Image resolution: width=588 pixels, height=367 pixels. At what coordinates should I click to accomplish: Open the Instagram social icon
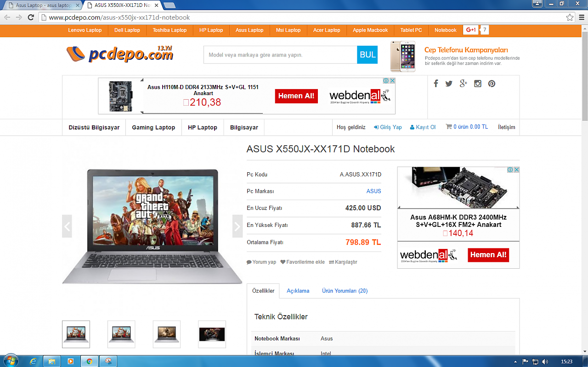click(478, 84)
